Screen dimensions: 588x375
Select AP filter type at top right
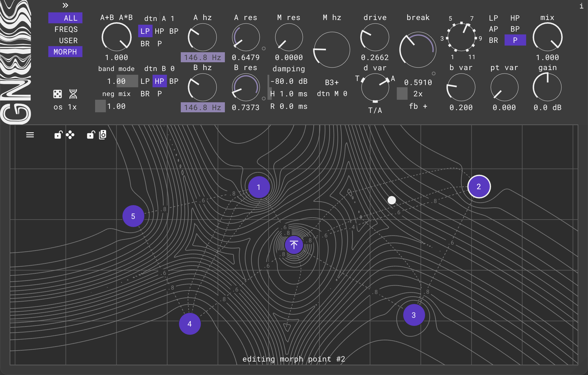[493, 29]
